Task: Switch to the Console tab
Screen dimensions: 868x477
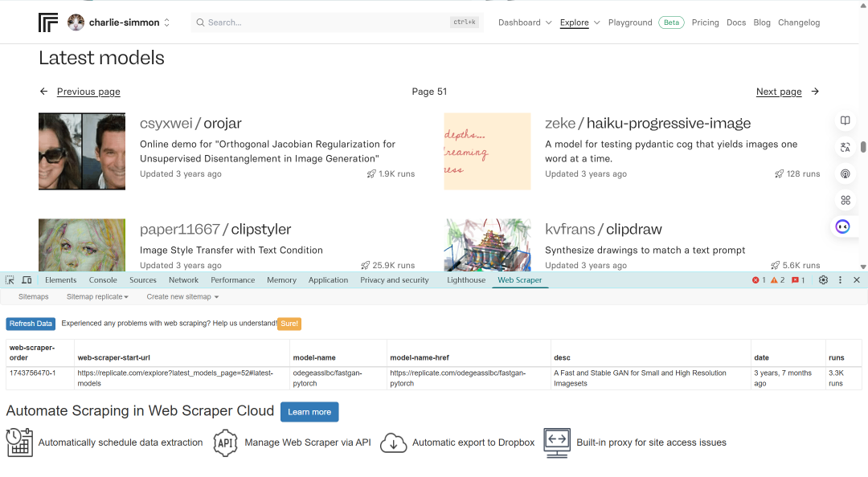Action: point(103,280)
